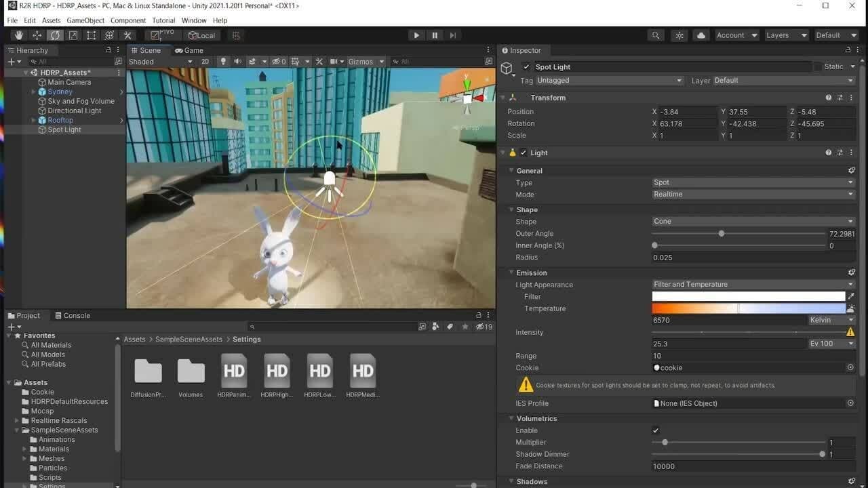Open Collaborate services sun icon
The image size is (868, 488).
pyautogui.click(x=679, y=35)
